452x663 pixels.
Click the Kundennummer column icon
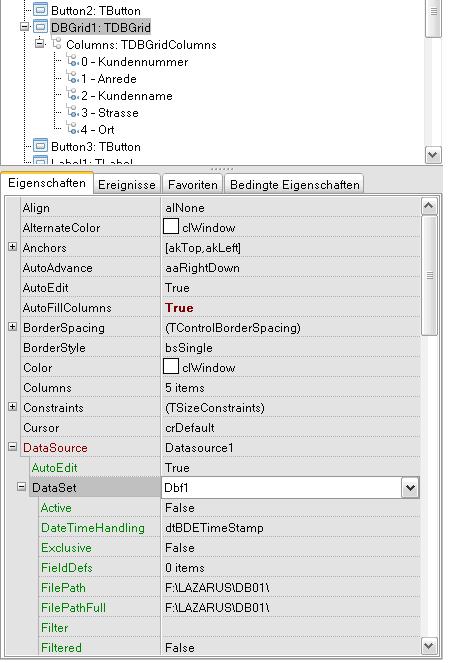73,61
